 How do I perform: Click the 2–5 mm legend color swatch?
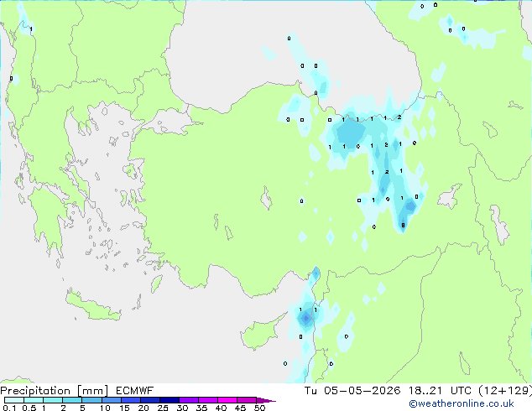[72, 400]
